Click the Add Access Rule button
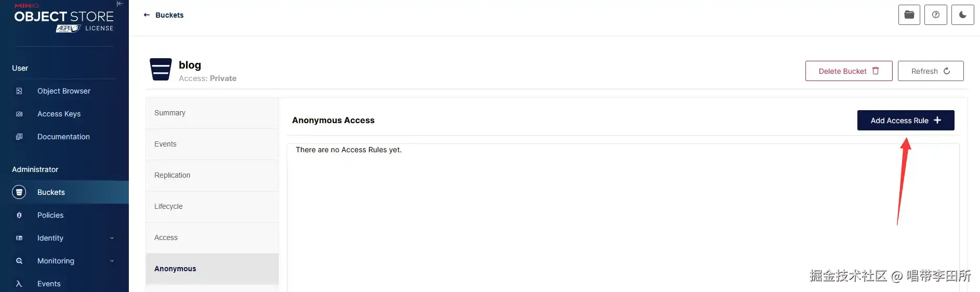 (x=905, y=120)
